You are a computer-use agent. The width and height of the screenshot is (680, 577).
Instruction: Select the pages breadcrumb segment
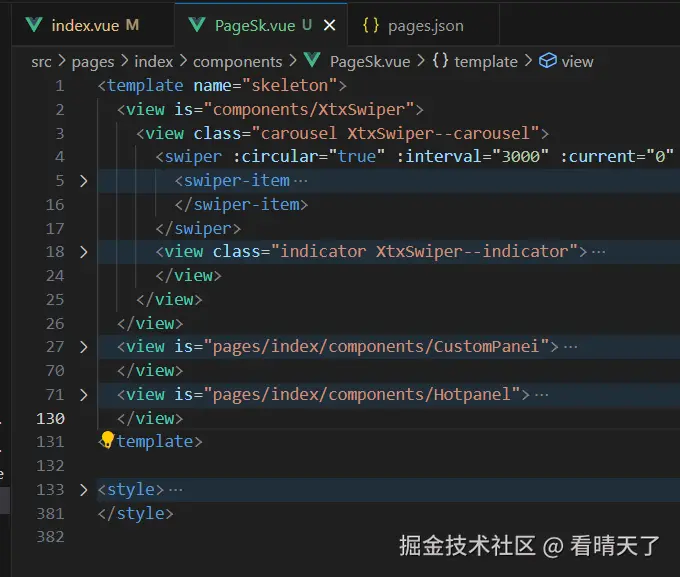[93, 62]
